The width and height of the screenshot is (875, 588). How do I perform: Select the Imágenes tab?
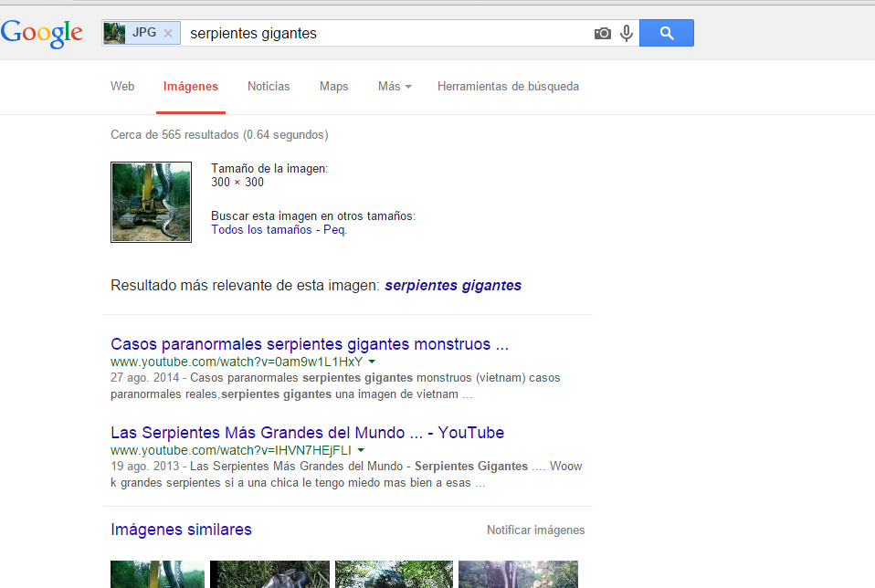(191, 87)
